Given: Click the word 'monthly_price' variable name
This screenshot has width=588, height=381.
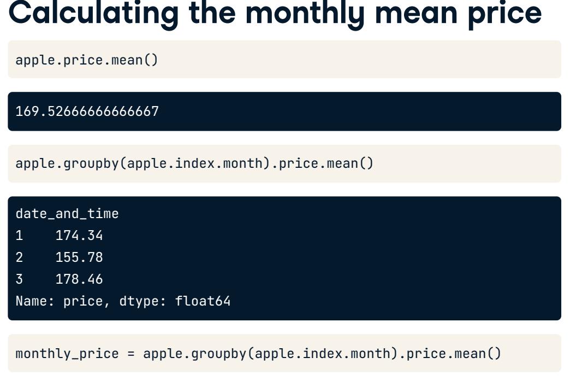Looking at the screenshot, I should pyautogui.click(x=67, y=354).
